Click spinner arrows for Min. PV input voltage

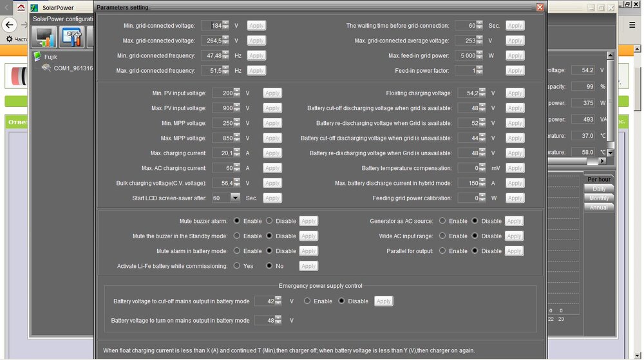pyautogui.click(x=236, y=93)
